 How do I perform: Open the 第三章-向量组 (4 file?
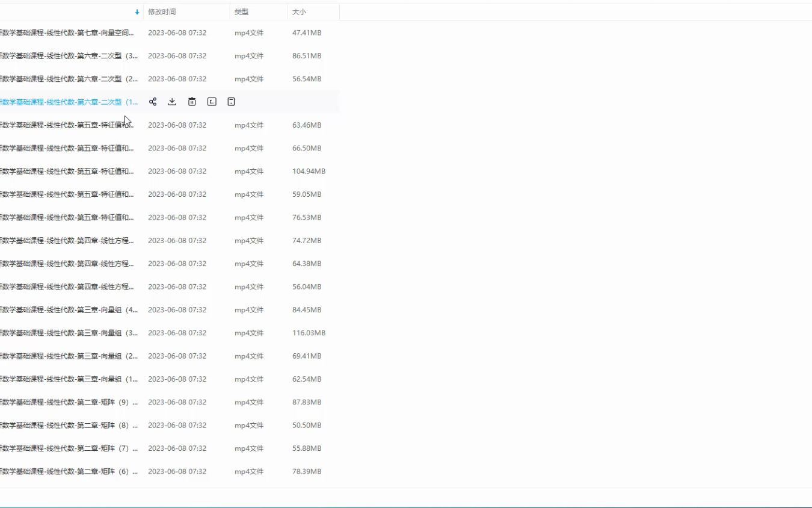(x=69, y=310)
